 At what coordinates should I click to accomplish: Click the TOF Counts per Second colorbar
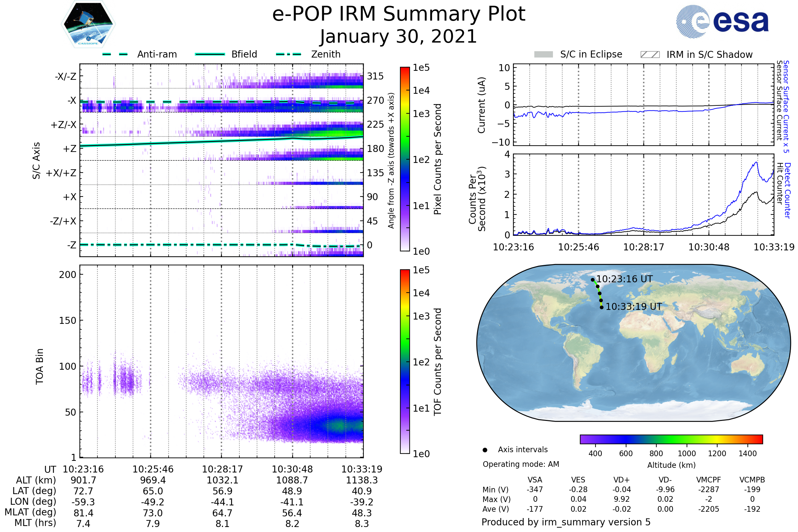coord(405,361)
